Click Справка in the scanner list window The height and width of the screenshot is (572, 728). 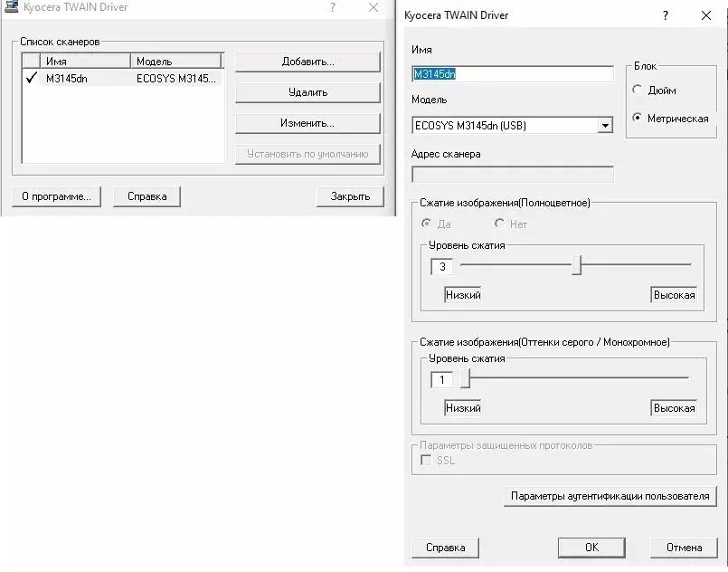147,196
